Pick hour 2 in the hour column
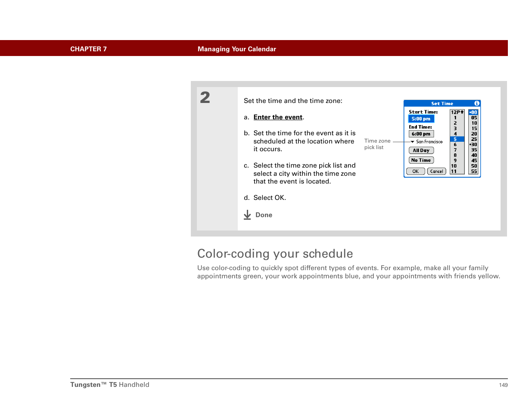The image size is (532, 411). tap(455, 123)
